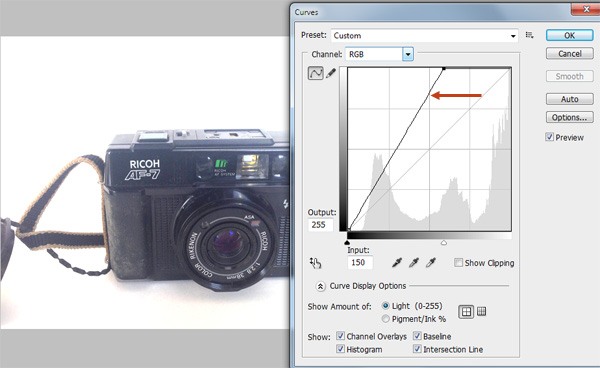Viewport: 600px width, 368px height.
Task: Open the Preset dropdown
Action: (x=424, y=36)
